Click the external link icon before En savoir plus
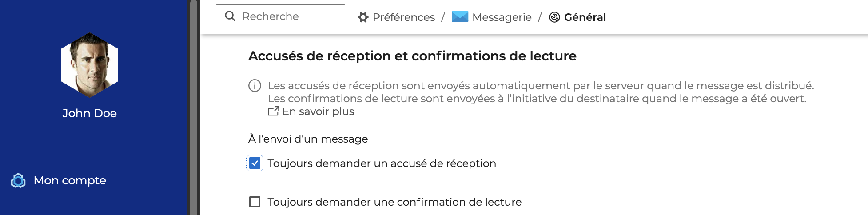 273,111
